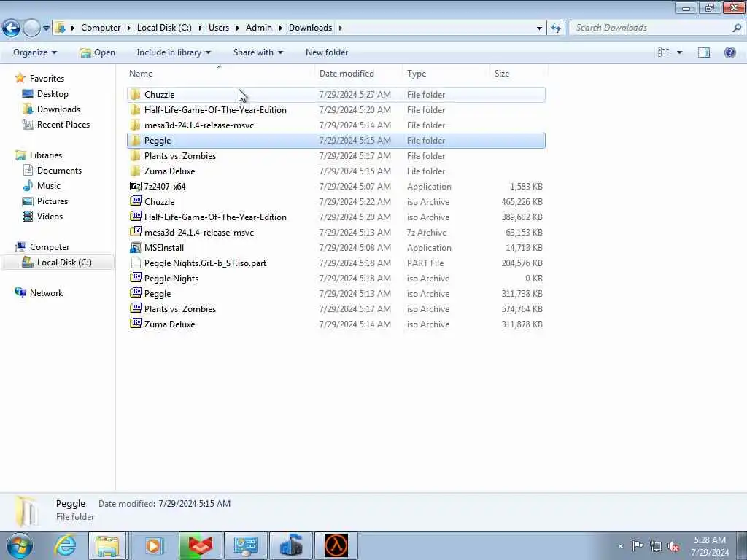Open the address bar history dropdown

539,28
